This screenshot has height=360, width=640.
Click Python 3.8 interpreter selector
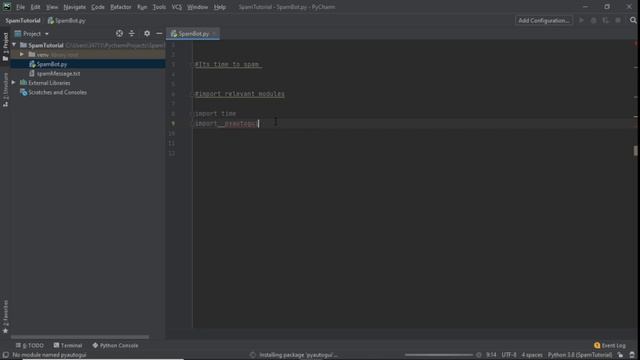pos(580,355)
